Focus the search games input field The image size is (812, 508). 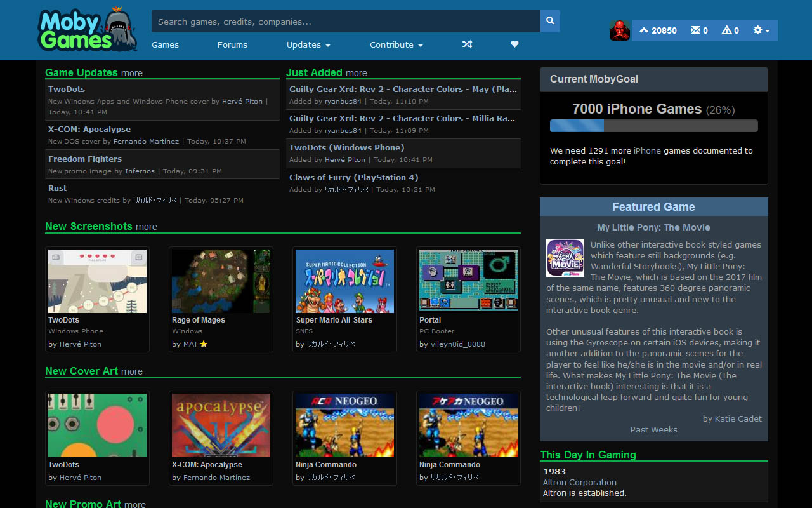[346, 21]
